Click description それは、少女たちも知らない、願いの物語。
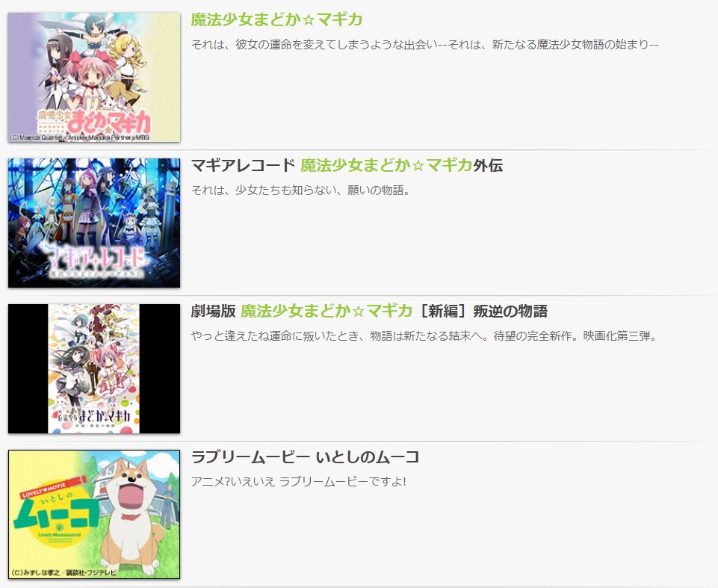718x588 pixels. point(300,190)
